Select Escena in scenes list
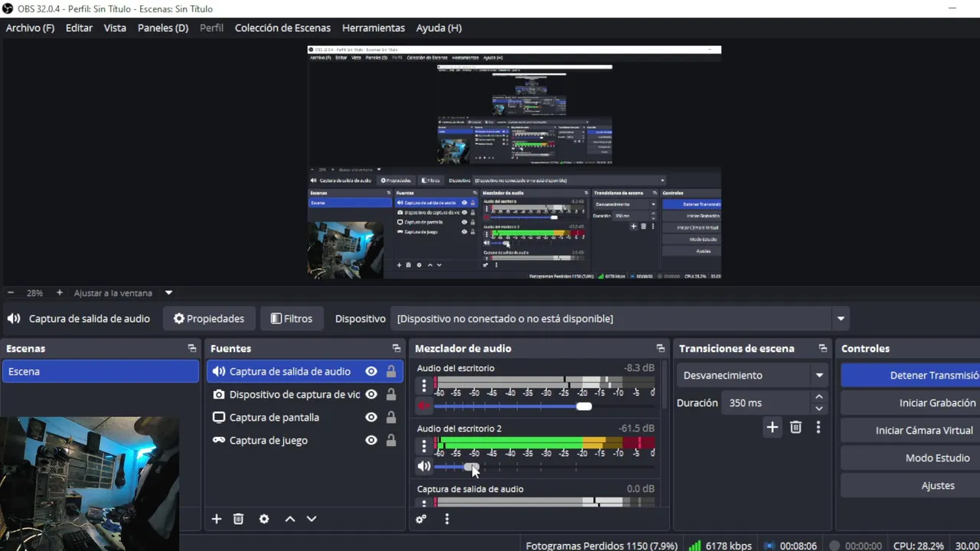 100,371
